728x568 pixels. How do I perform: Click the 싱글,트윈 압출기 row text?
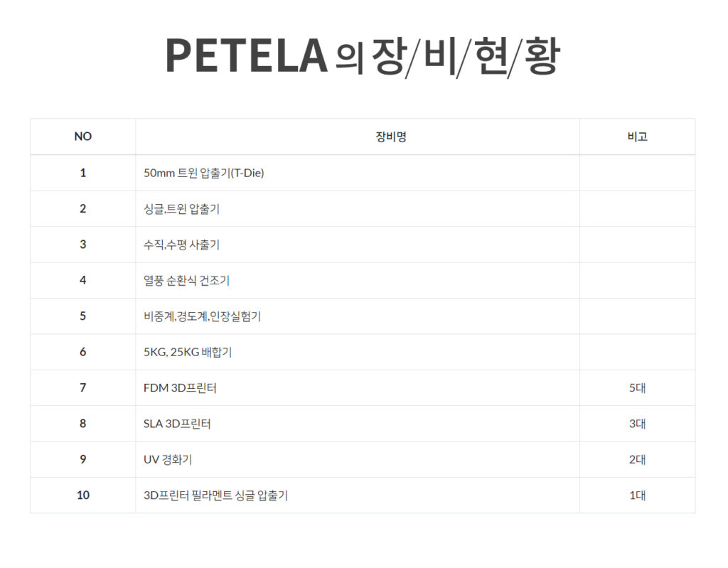pos(181,208)
